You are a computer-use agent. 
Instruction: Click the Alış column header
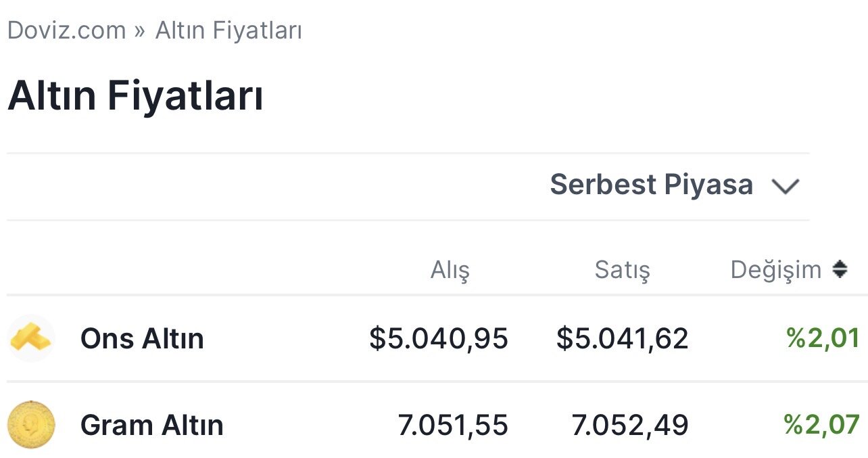click(450, 271)
